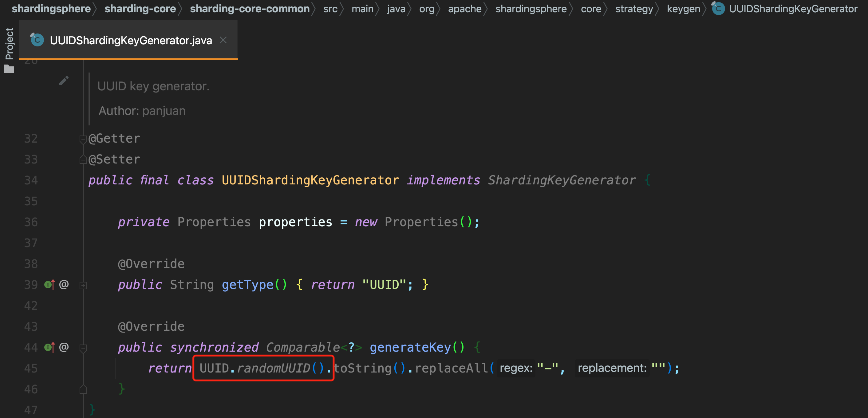Open the shardingsphere root breadcrumb
This screenshot has width=868, height=418.
pyautogui.click(x=51, y=8)
